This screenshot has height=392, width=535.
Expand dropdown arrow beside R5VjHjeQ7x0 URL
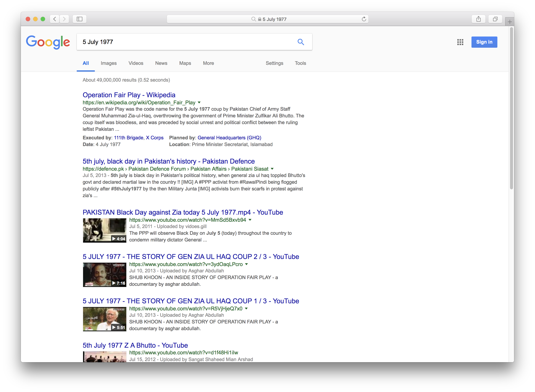(246, 309)
